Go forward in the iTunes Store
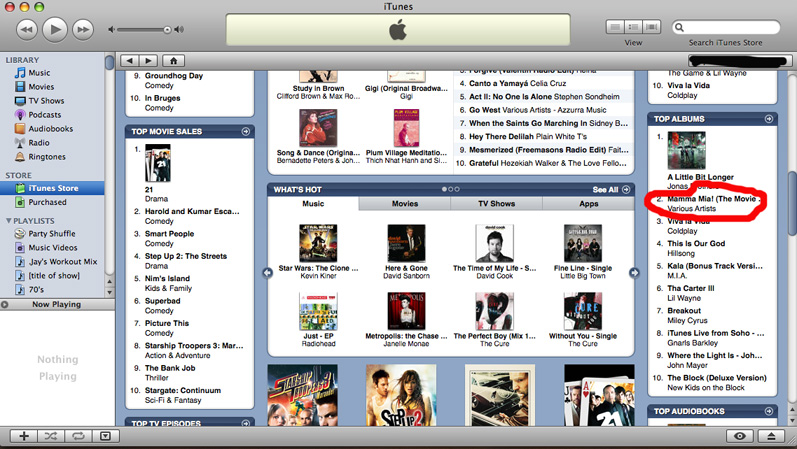Viewport: 797px width, 449px height. click(148, 61)
